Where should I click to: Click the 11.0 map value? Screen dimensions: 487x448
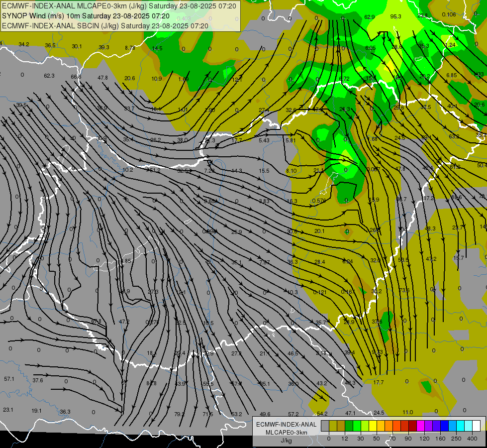tap(407, 412)
